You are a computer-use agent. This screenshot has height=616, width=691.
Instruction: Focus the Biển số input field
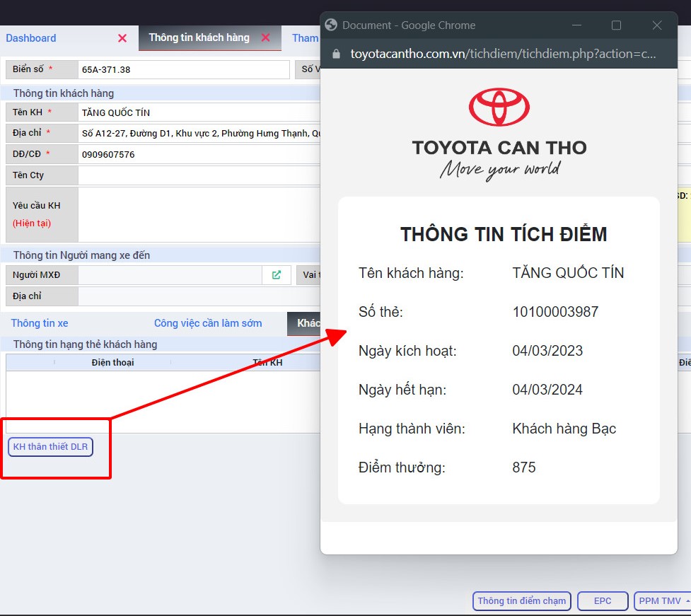(x=183, y=69)
